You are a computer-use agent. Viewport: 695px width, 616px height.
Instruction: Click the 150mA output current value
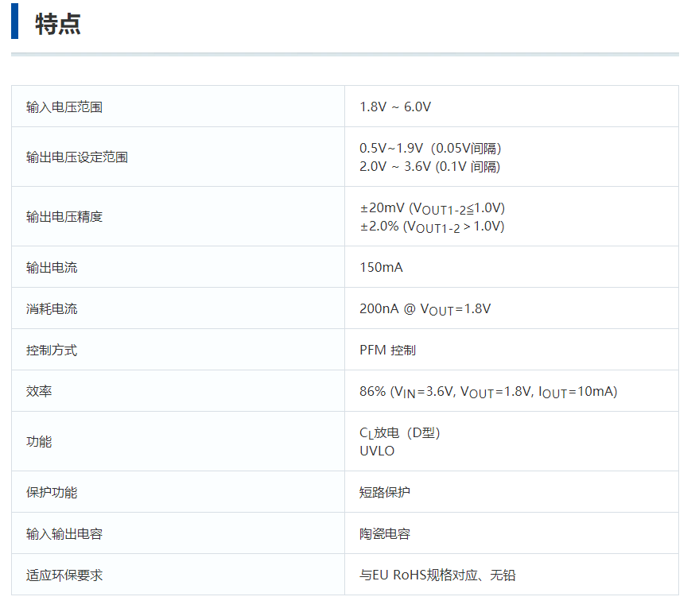(380, 268)
